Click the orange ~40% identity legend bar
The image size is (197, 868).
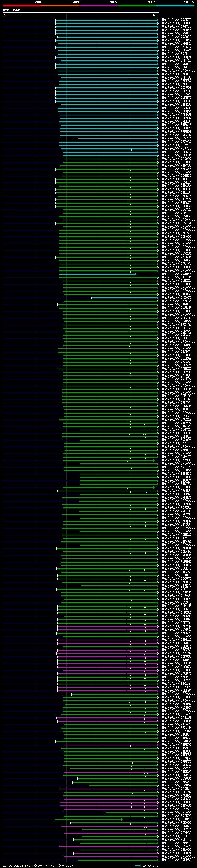60,6
